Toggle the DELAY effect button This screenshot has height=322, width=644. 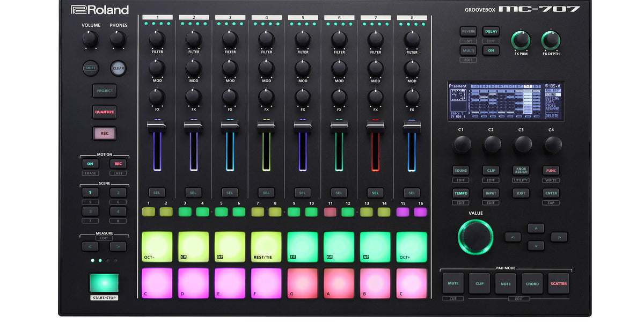[491, 32]
